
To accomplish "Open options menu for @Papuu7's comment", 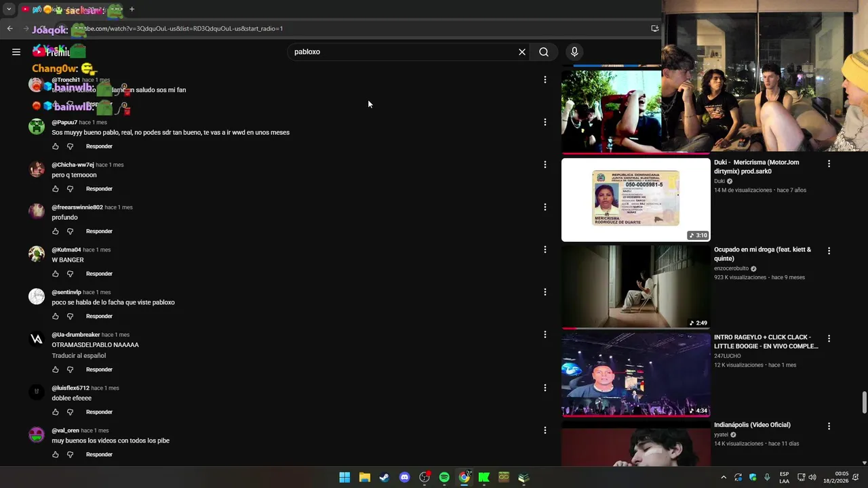I will pyautogui.click(x=545, y=122).
